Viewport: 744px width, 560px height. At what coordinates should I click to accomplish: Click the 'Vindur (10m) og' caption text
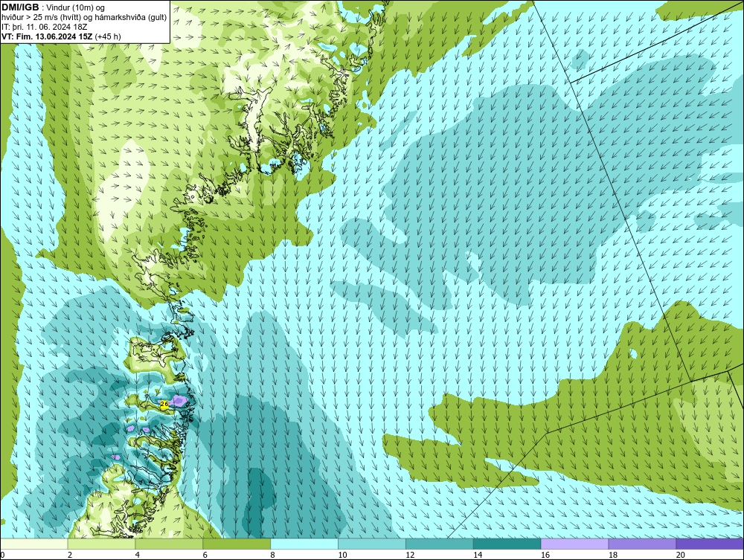pos(77,7)
